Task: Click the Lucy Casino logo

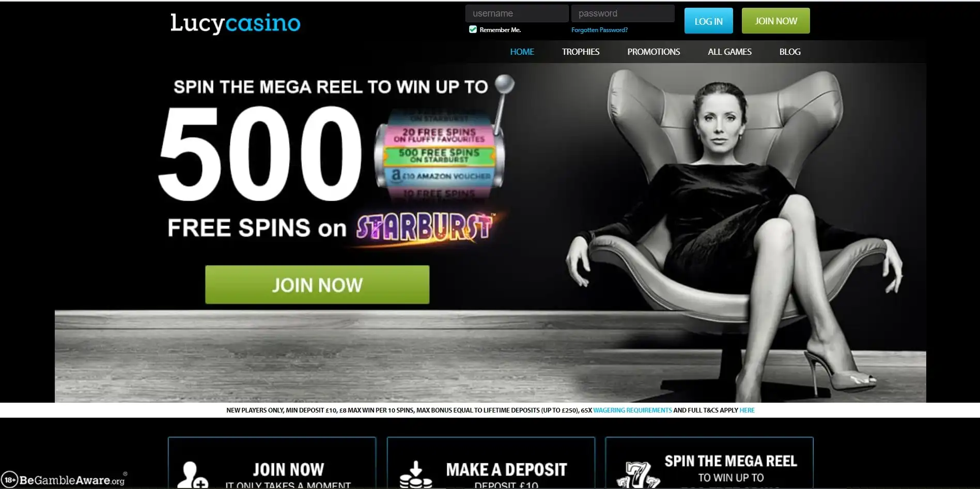Action: [235, 23]
